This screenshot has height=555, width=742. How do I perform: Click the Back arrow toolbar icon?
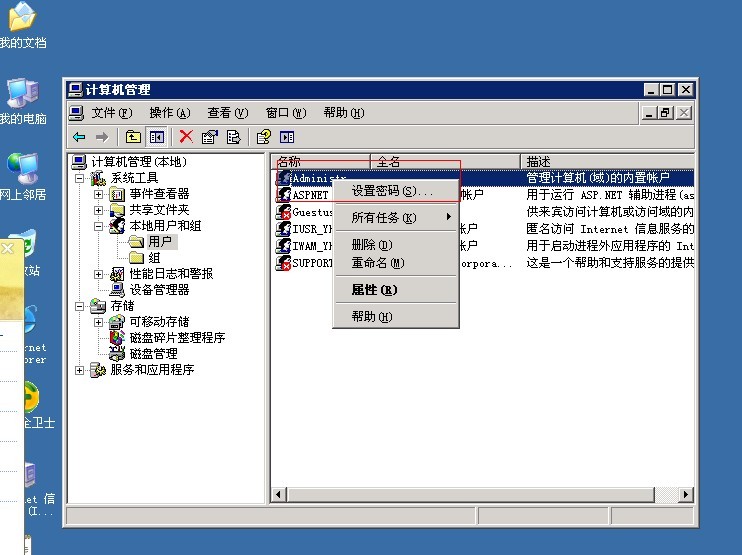tap(79, 137)
